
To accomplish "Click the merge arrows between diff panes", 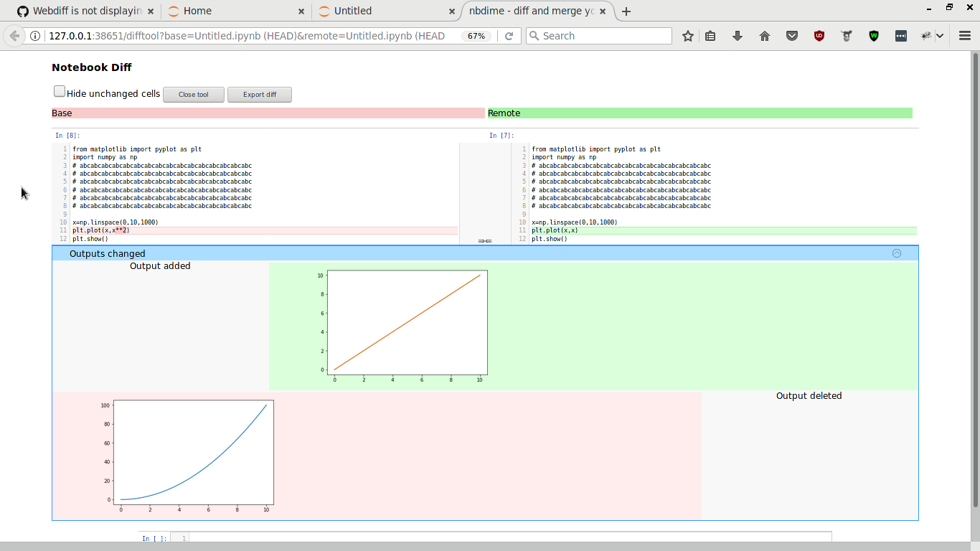I will [x=484, y=242].
